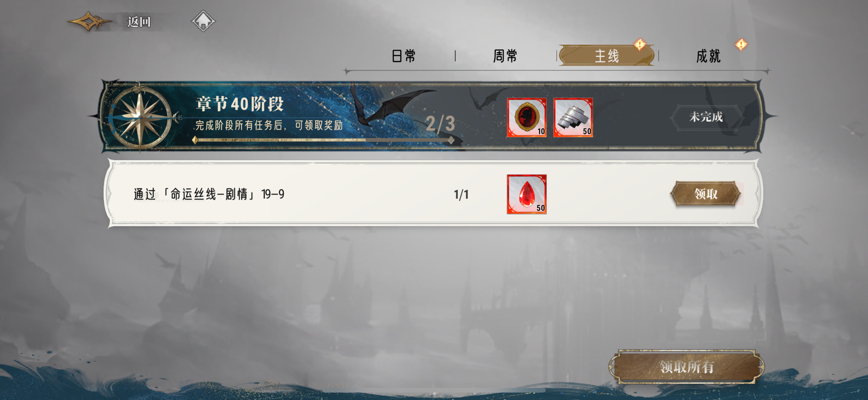The width and height of the screenshot is (868, 400).
Task: Tap the red portrait medallion reward icon
Action: (526, 118)
